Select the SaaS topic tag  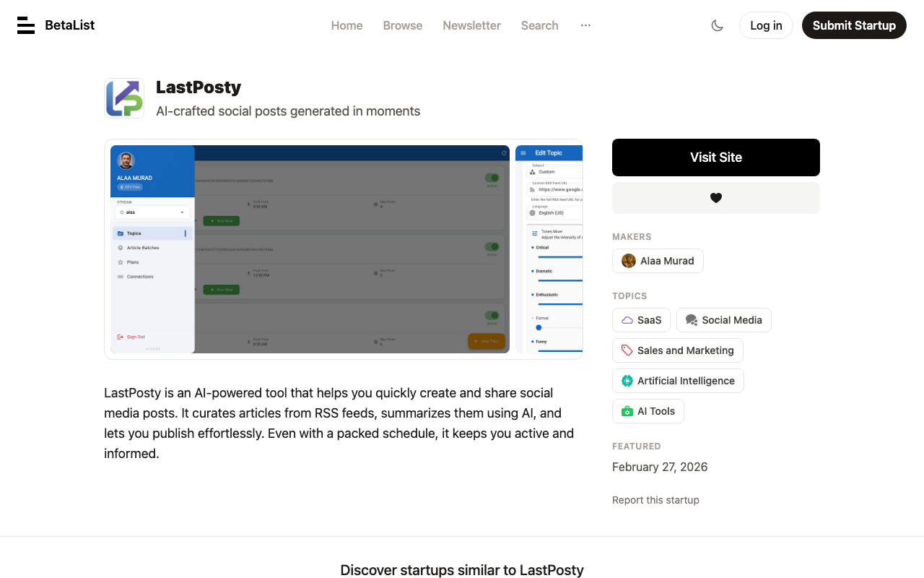[641, 320]
